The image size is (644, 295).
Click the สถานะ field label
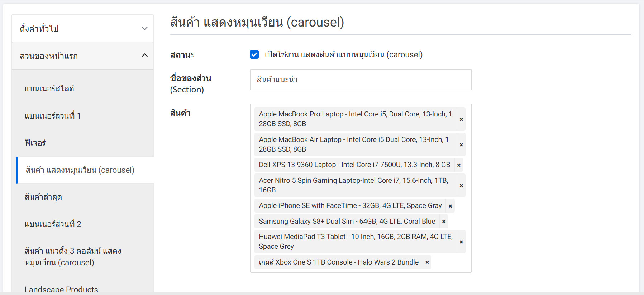(182, 55)
